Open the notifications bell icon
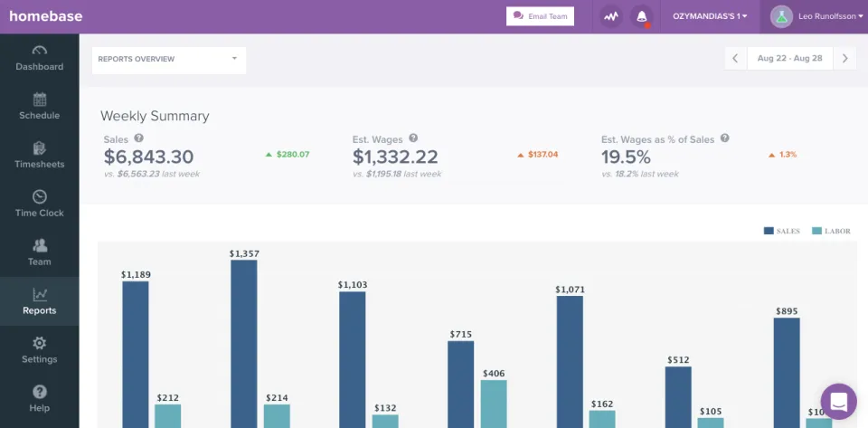This screenshot has height=428, width=868. (642, 16)
